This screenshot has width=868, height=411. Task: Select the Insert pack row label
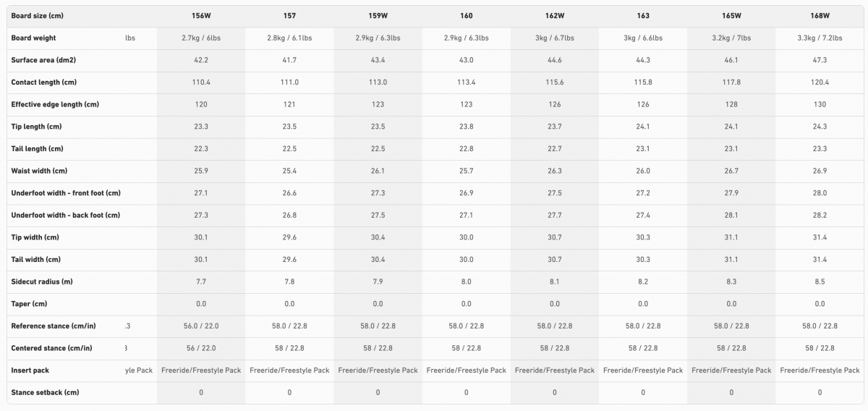pyautogui.click(x=30, y=370)
